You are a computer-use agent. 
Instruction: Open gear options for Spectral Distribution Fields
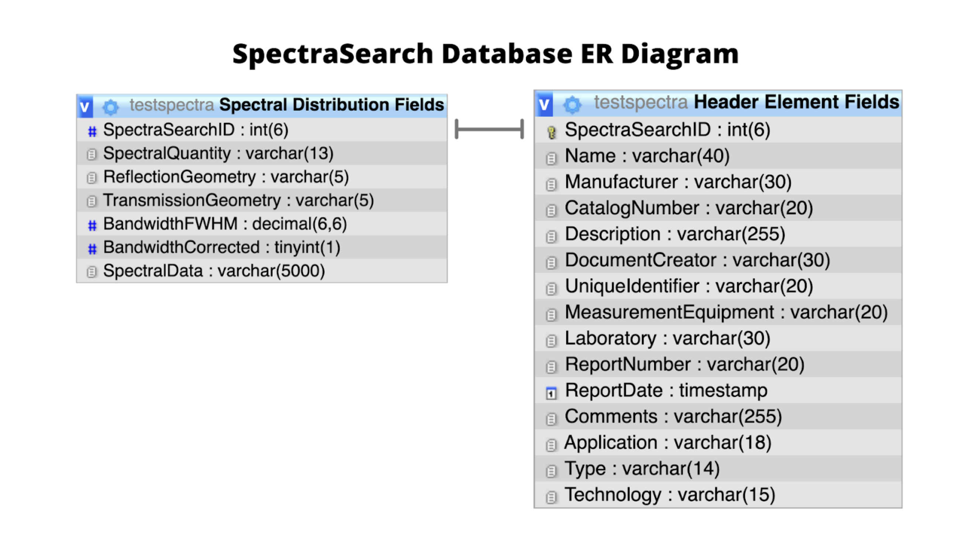[111, 107]
